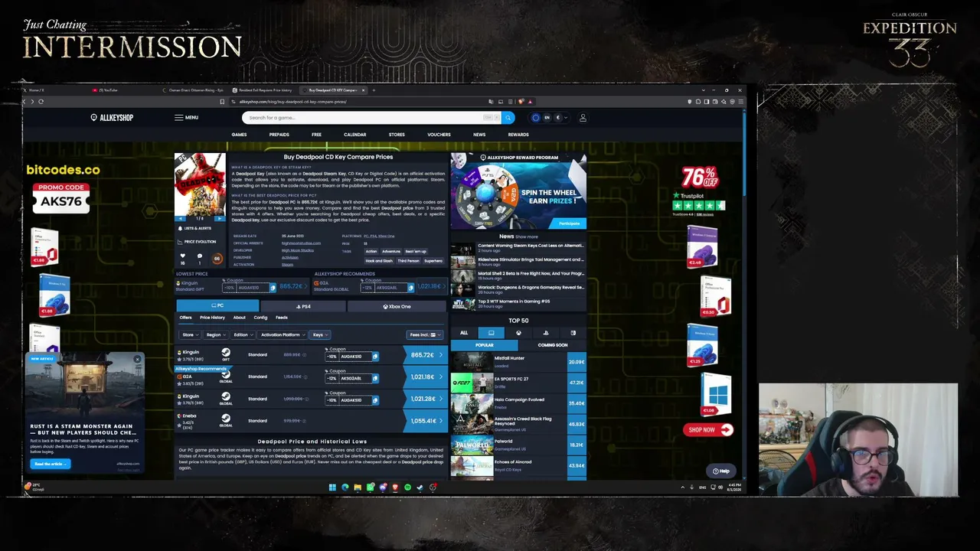Copy coupon for G2A 1,021.18€ offer row

[374, 378]
